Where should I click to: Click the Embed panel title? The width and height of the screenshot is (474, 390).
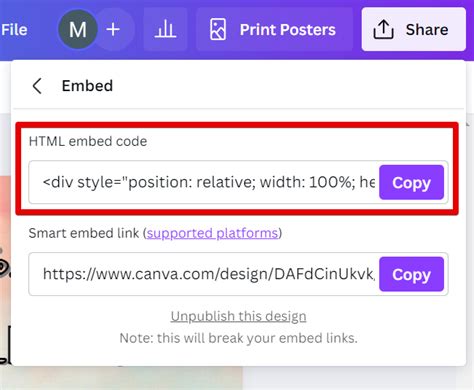(87, 86)
